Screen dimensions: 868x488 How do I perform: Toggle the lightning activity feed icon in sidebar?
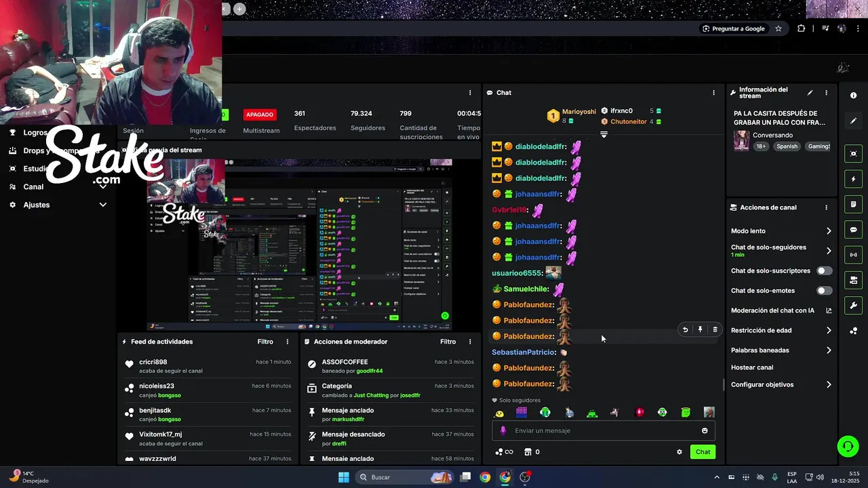pos(853,180)
